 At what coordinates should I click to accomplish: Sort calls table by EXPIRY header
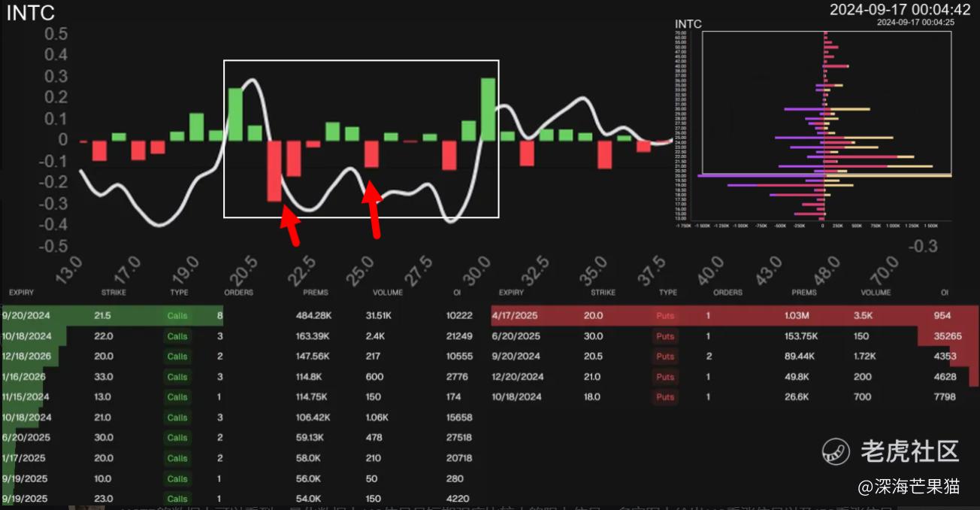pyautogui.click(x=22, y=293)
